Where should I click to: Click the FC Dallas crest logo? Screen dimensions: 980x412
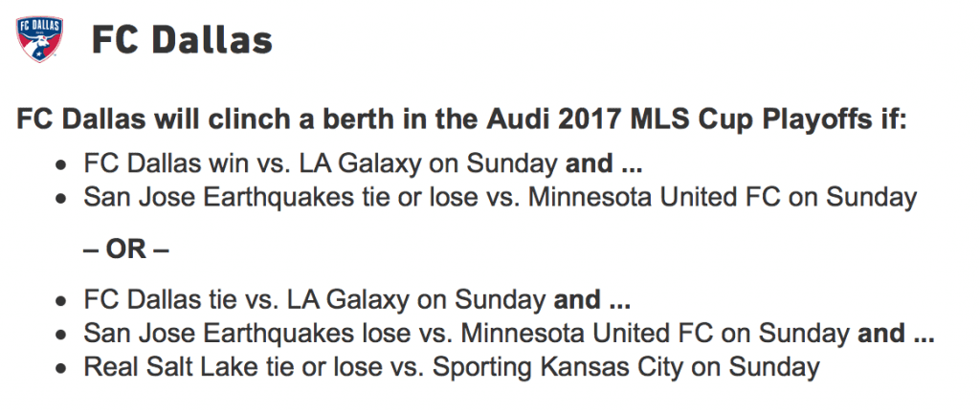click(x=39, y=39)
